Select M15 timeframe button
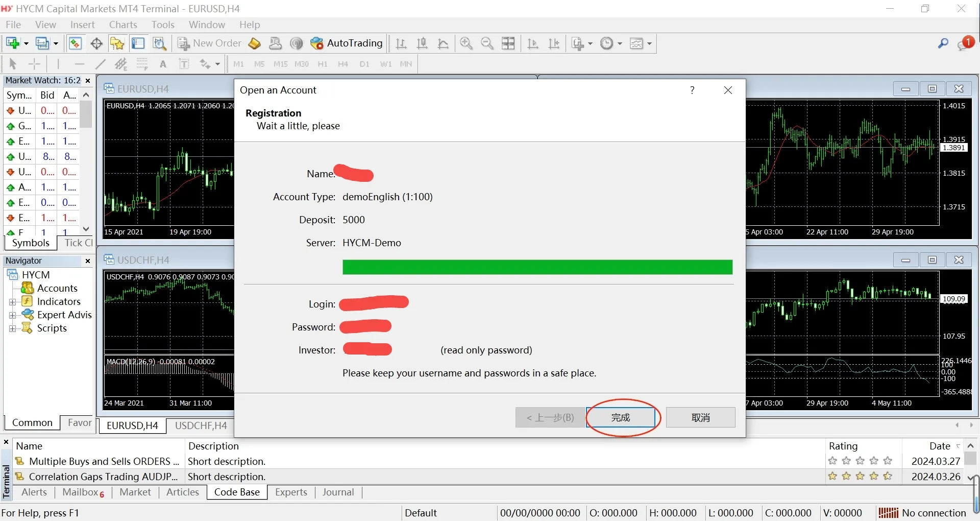This screenshot has height=521, width=980. click(x=280, y=64)
